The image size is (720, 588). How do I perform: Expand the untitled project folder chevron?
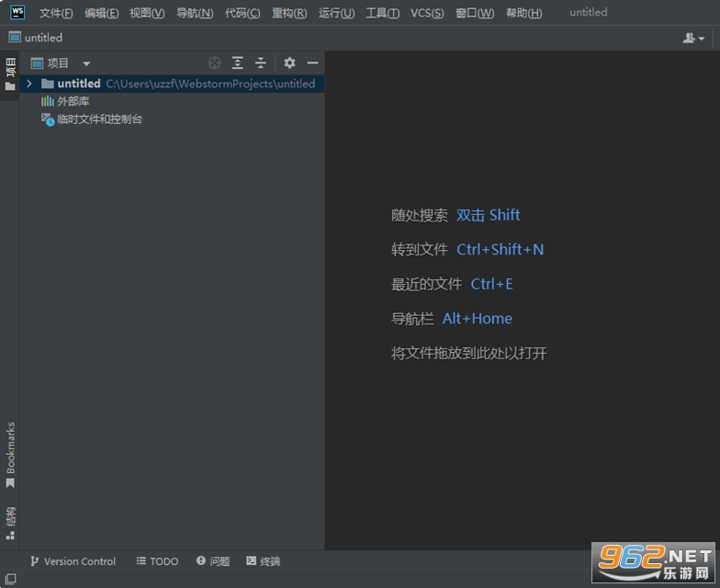(x=29, y=84)
